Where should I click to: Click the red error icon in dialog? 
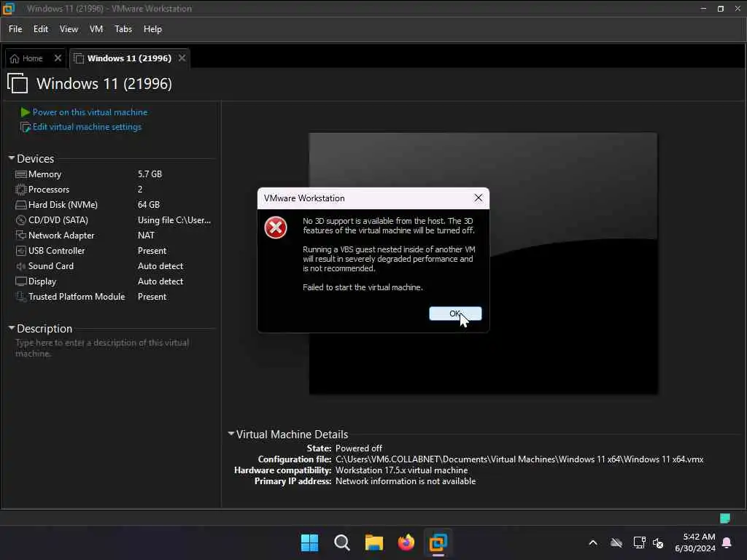point(275,227)
